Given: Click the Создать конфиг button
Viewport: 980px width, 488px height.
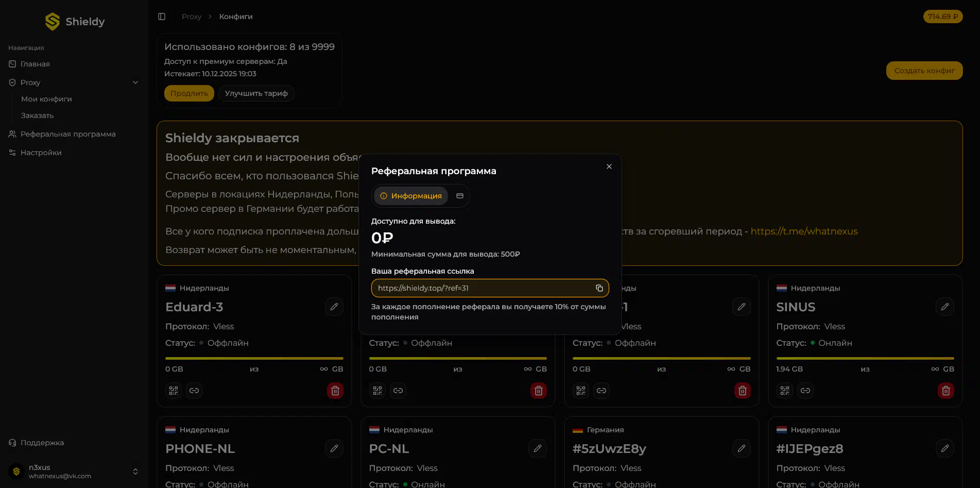Looking at the screenshot, I should 924,71.
